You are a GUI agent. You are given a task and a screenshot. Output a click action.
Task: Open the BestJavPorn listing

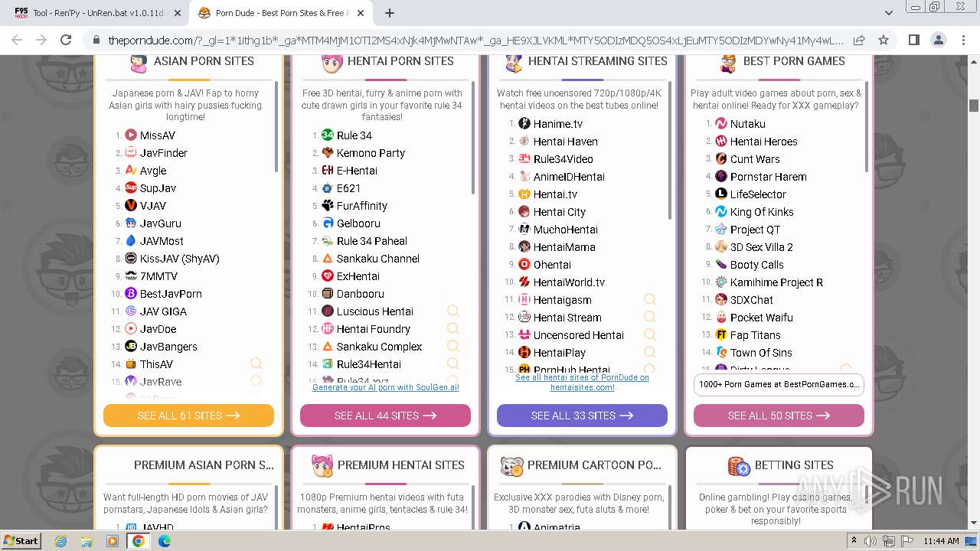click(171, 294)
